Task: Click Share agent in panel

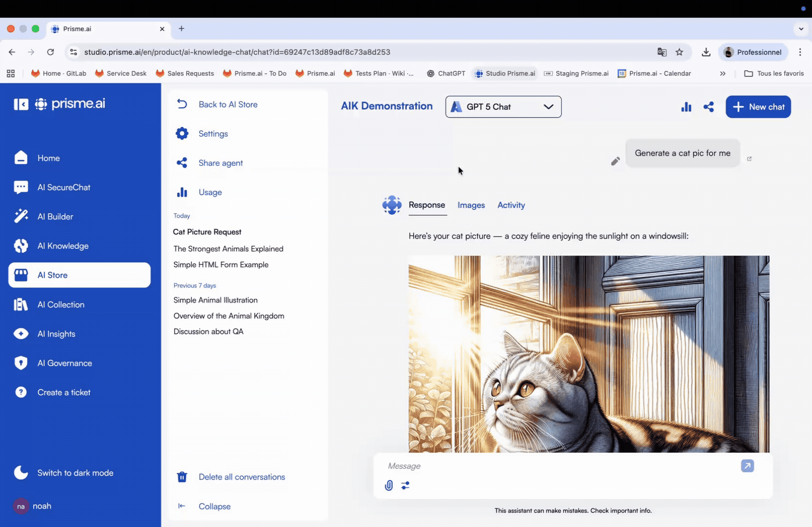Action: coord(209,163)
